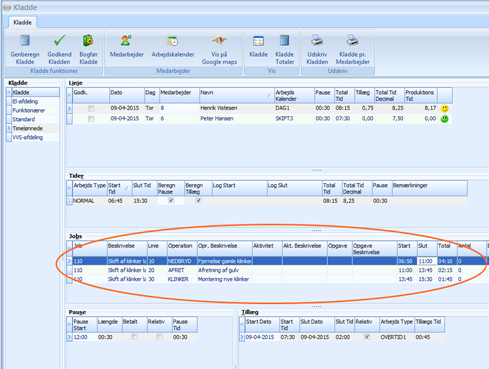Click the 15:30 Slut Tid cell in Tider
The width and height of the screenshot is (489, 369).
[x=144, y=201]
